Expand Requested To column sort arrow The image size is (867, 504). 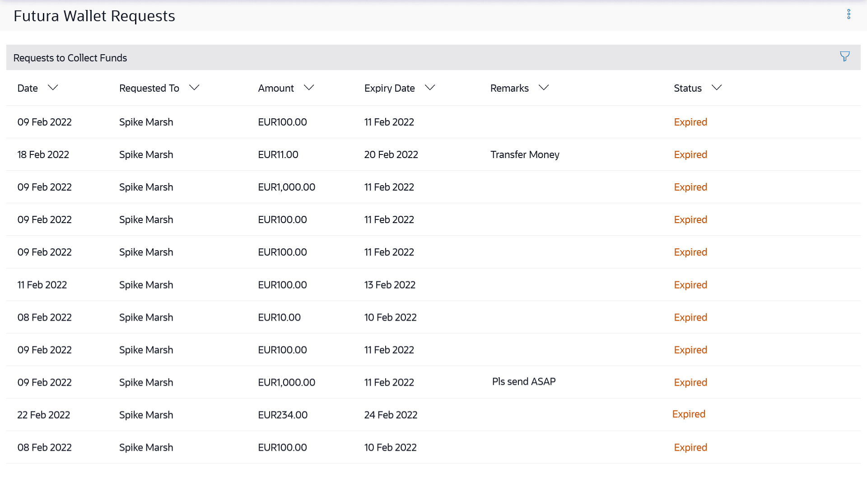pos(194,88)
